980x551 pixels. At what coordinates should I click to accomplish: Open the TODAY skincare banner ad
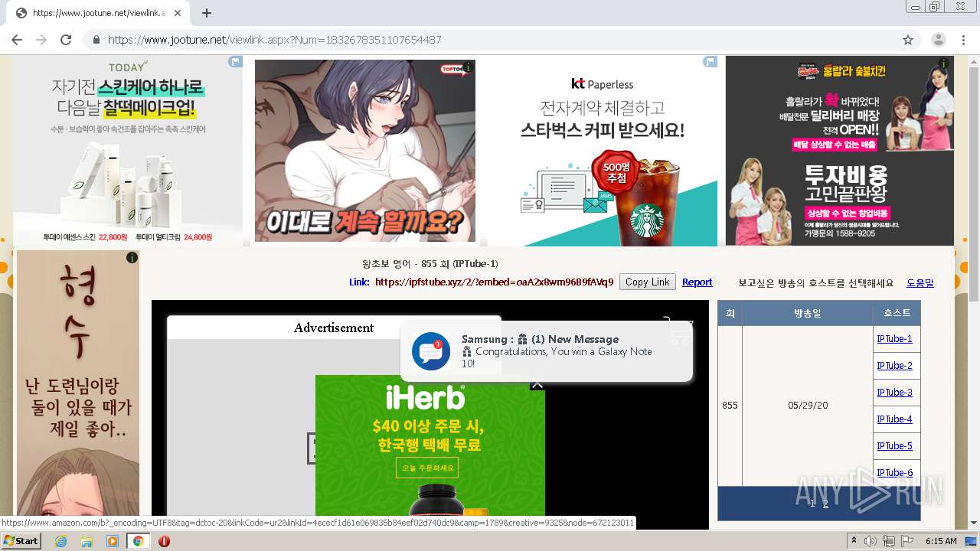click(x=127, y=151)
